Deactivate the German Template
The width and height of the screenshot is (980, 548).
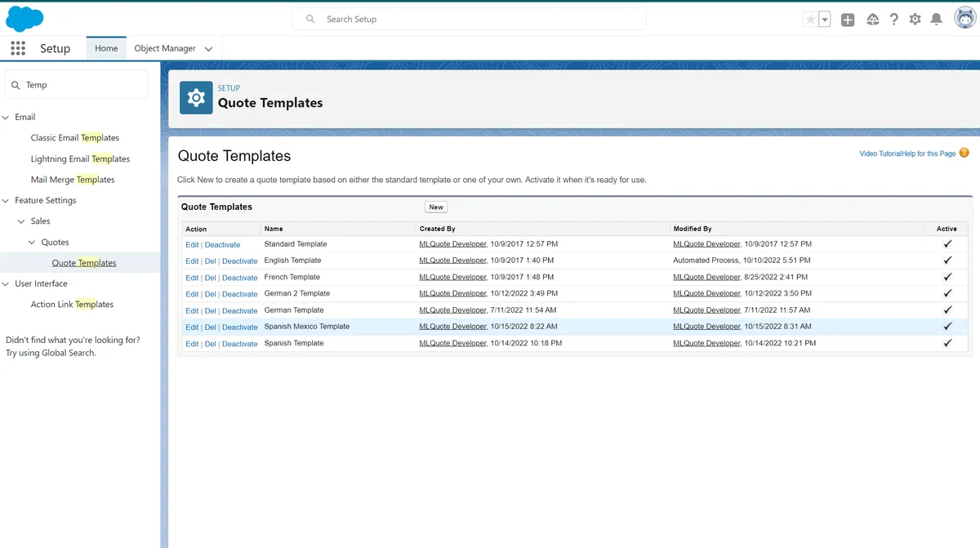pos(239,311)
